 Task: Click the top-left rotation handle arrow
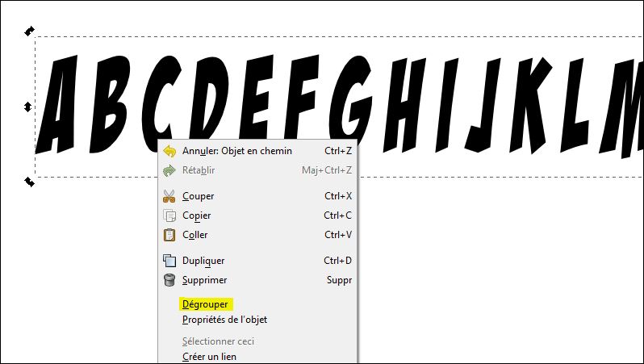pyautogui.click(x=29, y=31)
